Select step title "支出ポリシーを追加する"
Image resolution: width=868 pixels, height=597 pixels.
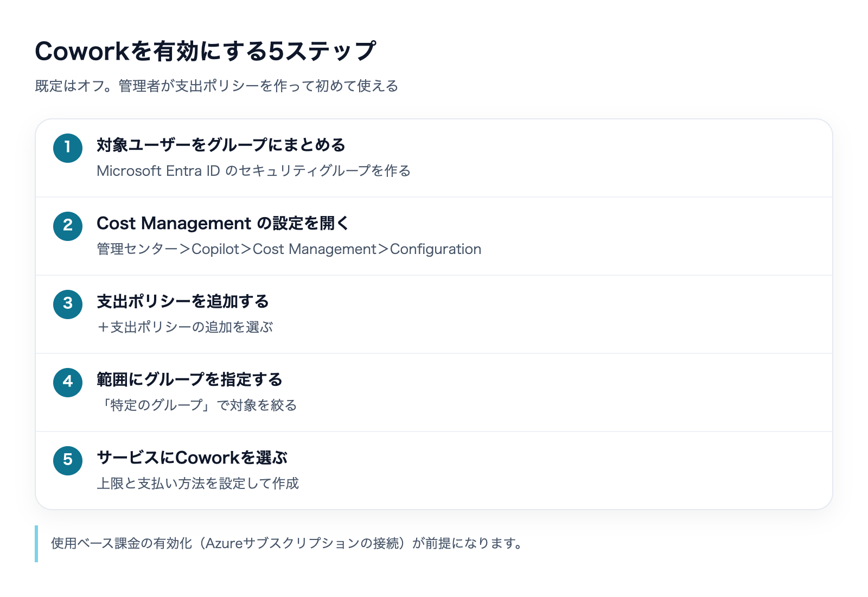pos(183,301)
